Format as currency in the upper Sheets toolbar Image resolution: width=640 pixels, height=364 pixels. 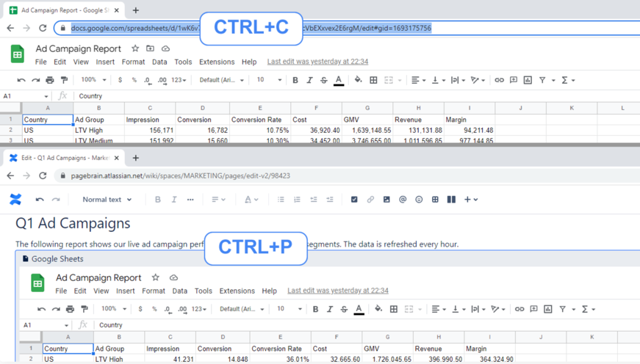pyautogui.click(x=120, y=80)
